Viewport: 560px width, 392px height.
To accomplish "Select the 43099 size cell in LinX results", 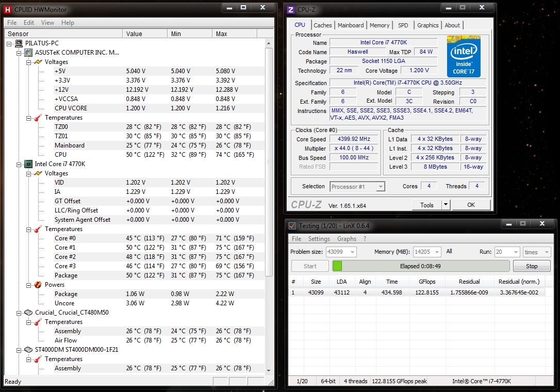I will click(316, 292).
